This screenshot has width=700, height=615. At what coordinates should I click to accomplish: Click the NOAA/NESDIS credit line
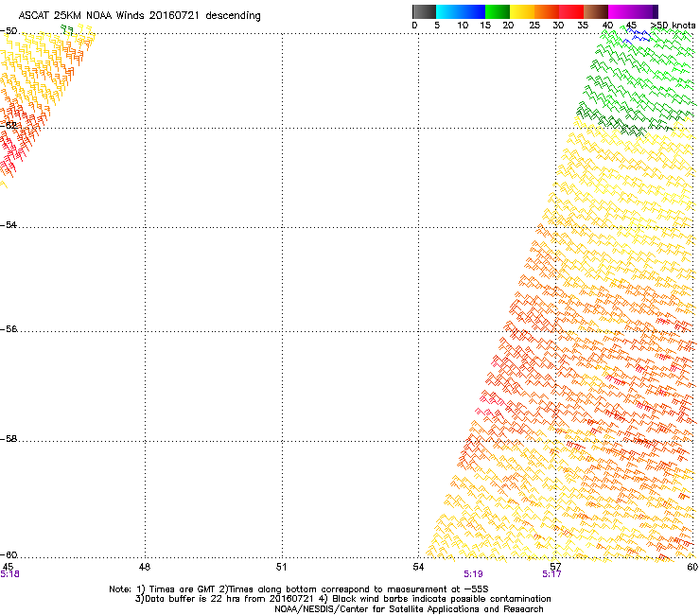409,608
